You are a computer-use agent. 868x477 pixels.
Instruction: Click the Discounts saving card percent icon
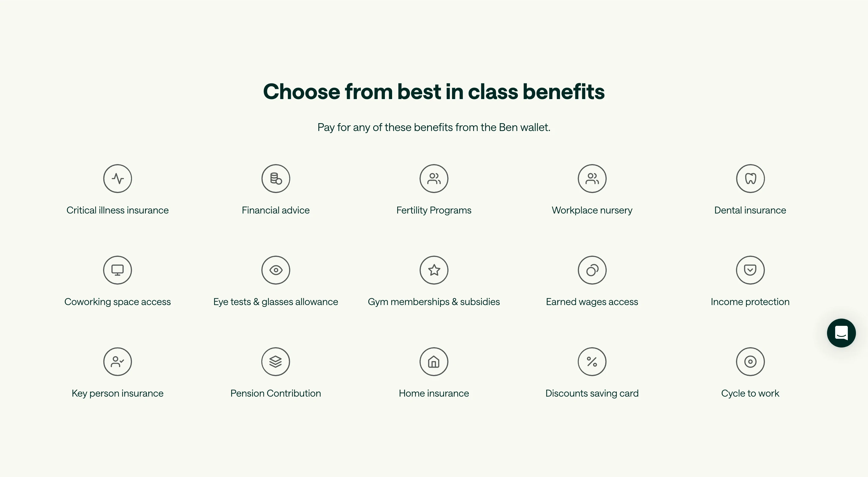click(x=592, y=362)
